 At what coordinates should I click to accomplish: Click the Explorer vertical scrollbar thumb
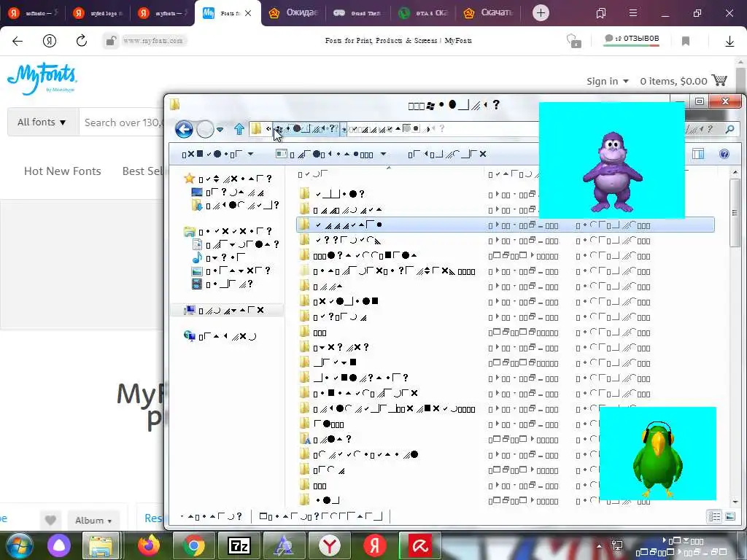pos(735,212)
